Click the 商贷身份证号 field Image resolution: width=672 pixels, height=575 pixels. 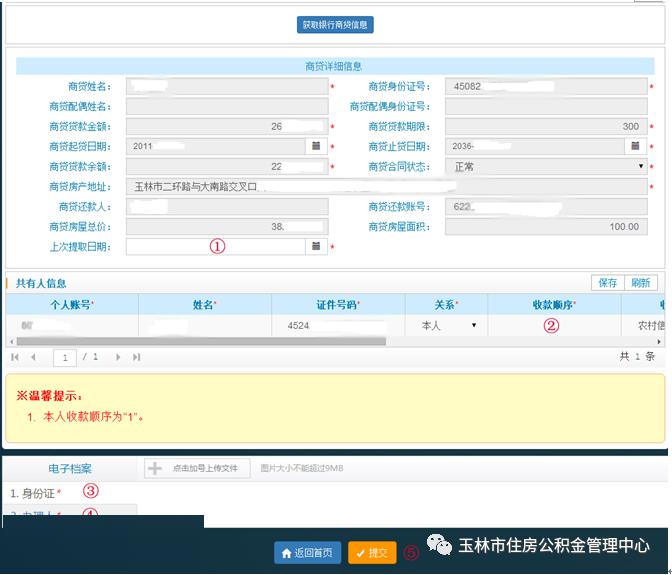[x=546, y=87]
